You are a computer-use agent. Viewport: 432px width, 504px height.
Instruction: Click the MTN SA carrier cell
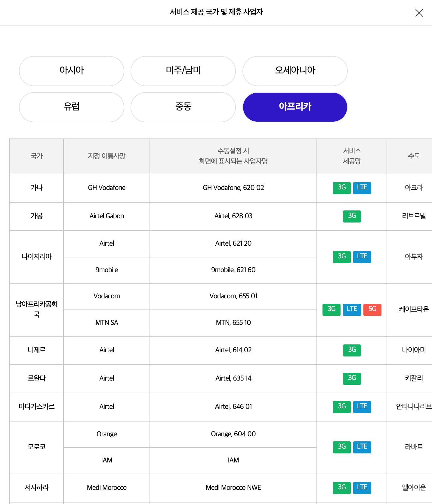[x=107, y=323]
